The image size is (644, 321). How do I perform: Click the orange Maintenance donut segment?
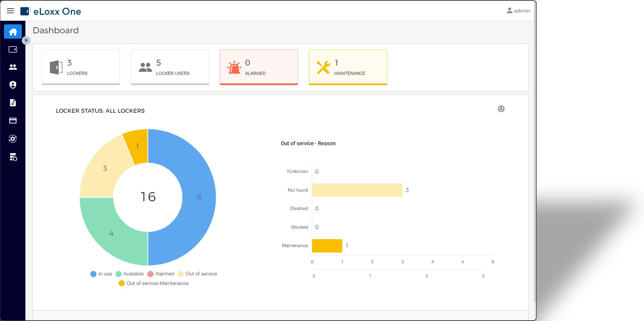pos(138,146)
